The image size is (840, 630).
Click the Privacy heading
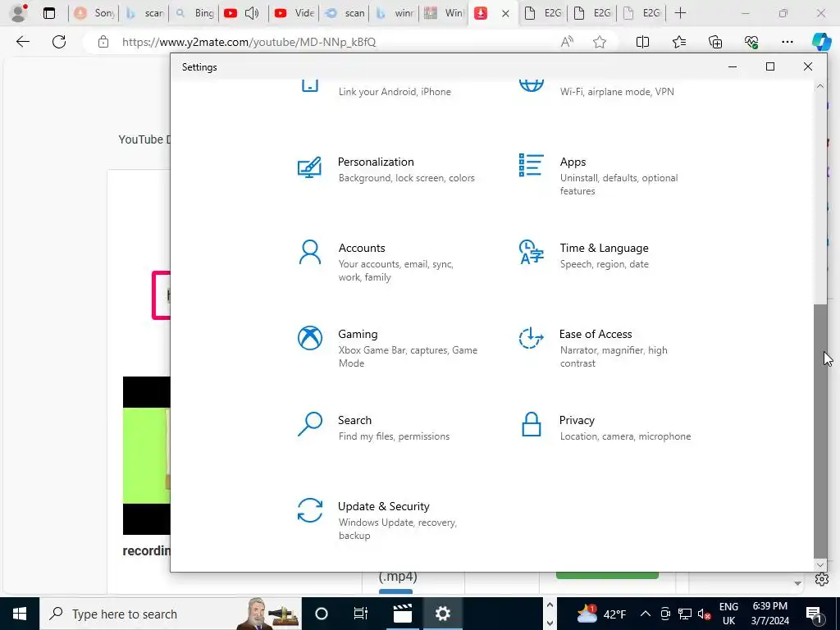pos(577,421)
